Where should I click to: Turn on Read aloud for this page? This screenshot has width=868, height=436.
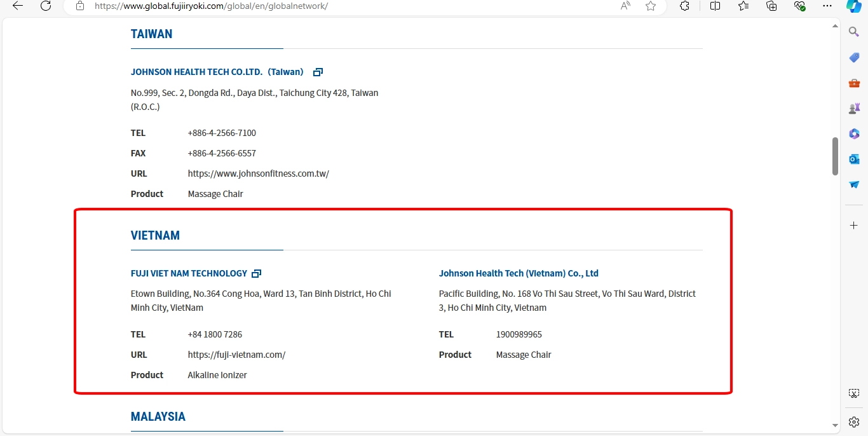click(626, 6)
